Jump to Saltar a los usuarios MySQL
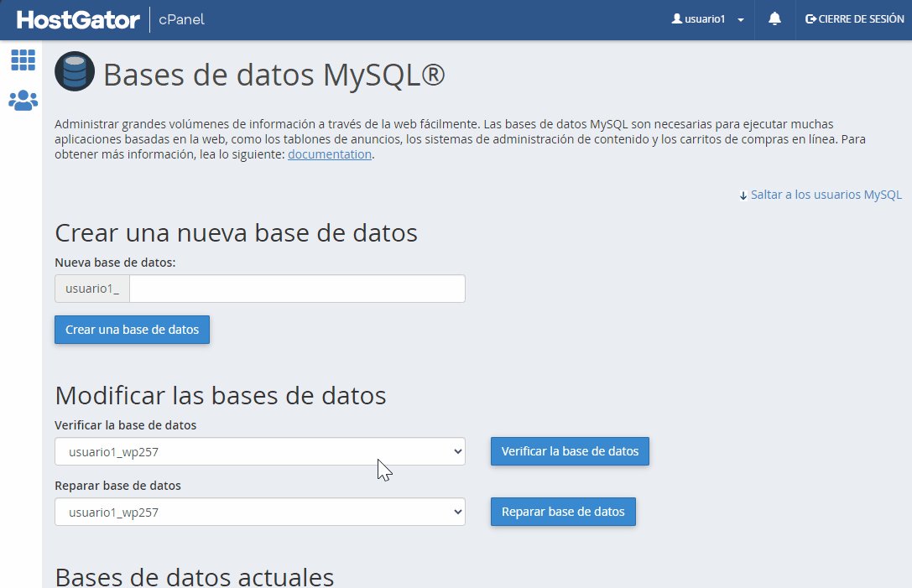The width and height of the screenshot is (912, 588). pos(821,195)
